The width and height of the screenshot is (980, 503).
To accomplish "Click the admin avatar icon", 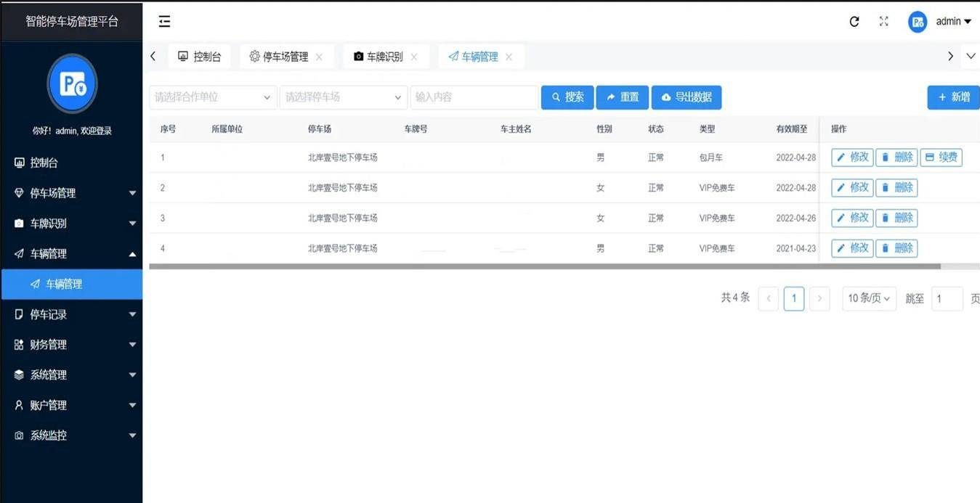I will point(918,22).
